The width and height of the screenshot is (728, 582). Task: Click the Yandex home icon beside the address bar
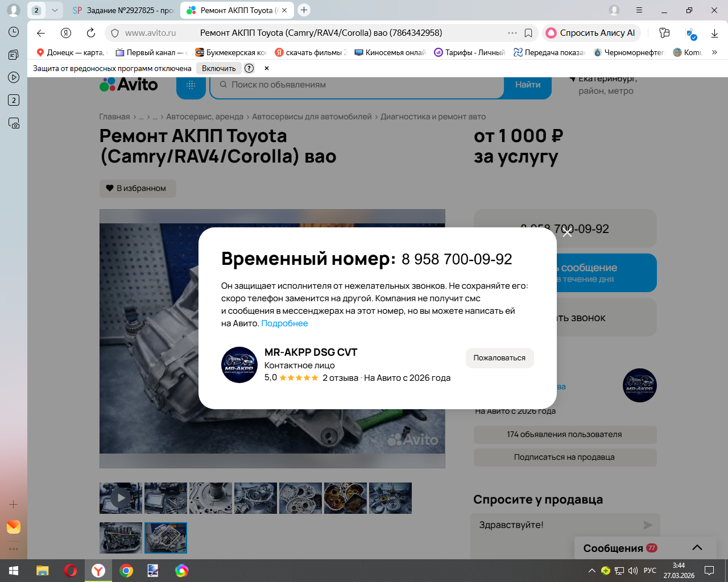(66, 33)
